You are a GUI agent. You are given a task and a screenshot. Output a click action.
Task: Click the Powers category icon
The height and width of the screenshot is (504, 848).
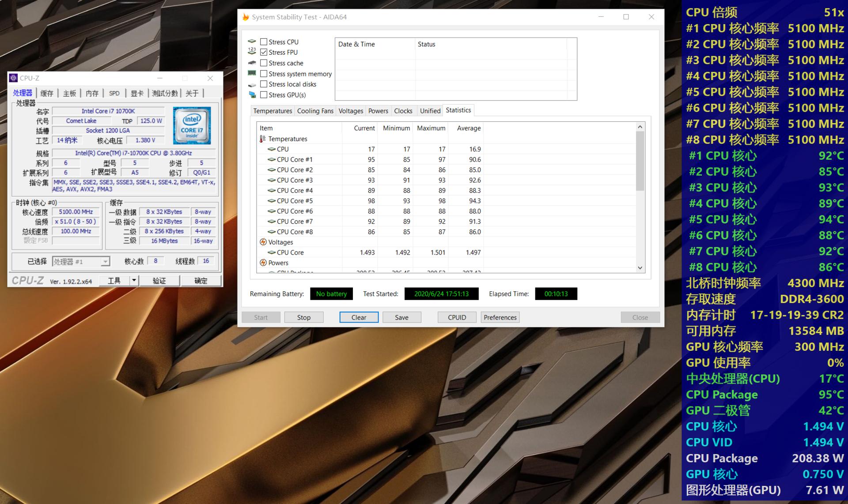(x=263, y=263)
